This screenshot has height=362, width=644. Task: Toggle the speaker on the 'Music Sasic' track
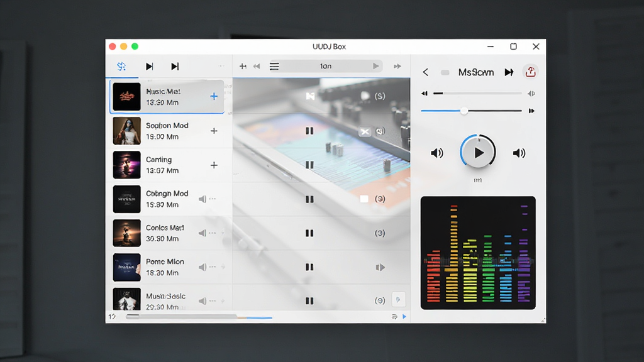coord(203,301)
